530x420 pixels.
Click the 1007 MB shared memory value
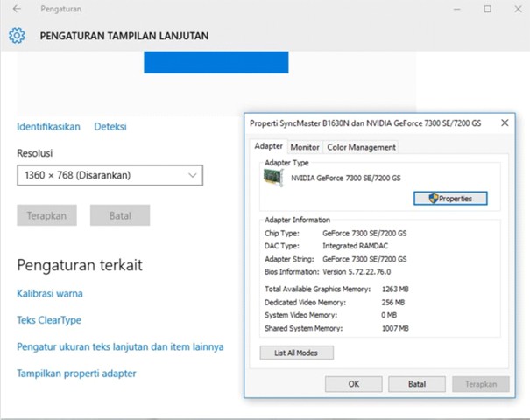(395, 328)
